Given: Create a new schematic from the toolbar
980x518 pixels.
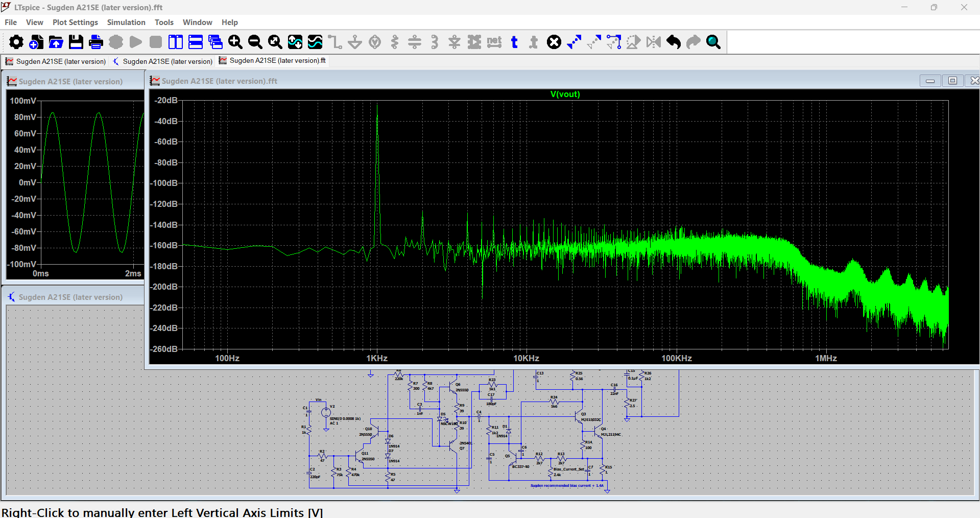Looking at the screenshot, I should (x=36, y=42).
